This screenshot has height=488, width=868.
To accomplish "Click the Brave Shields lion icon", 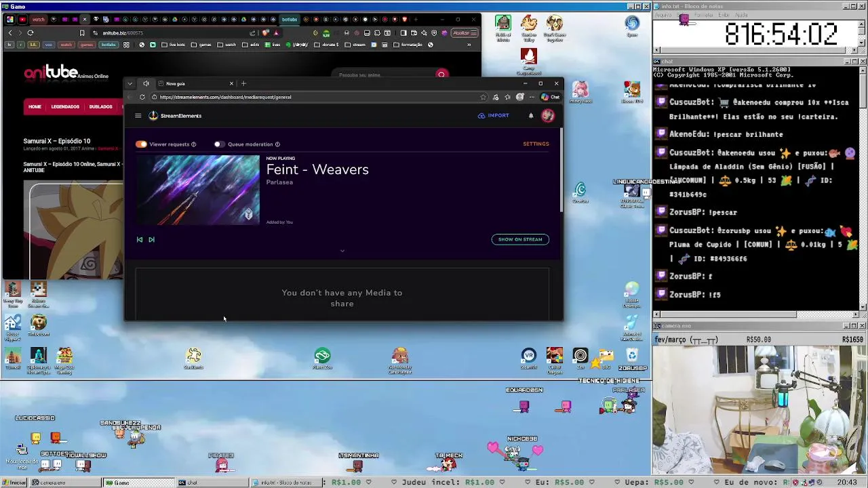I will pyautogui.click(x=265, y=33).
